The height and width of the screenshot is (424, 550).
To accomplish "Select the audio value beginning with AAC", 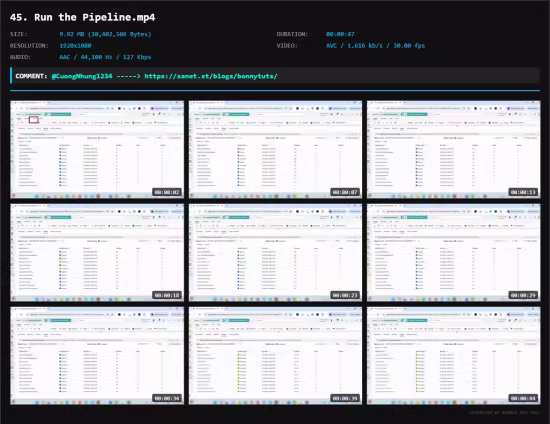I will click(x=105, y=57).
